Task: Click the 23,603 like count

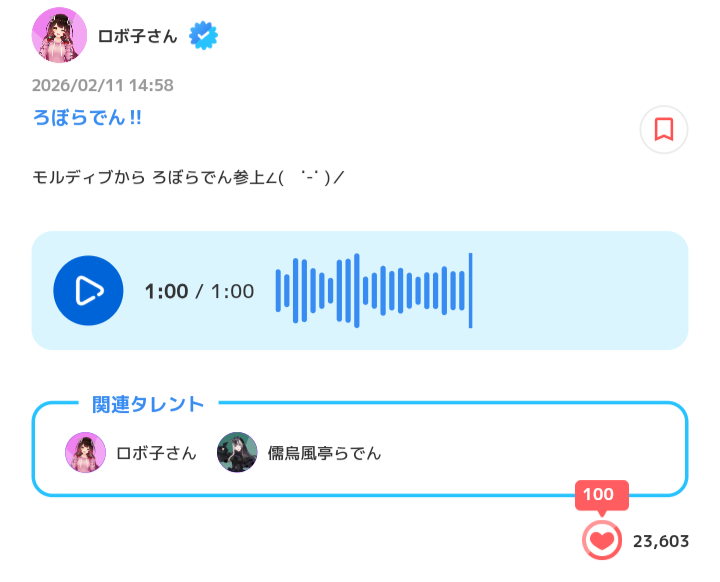Action: click(661, 541)
